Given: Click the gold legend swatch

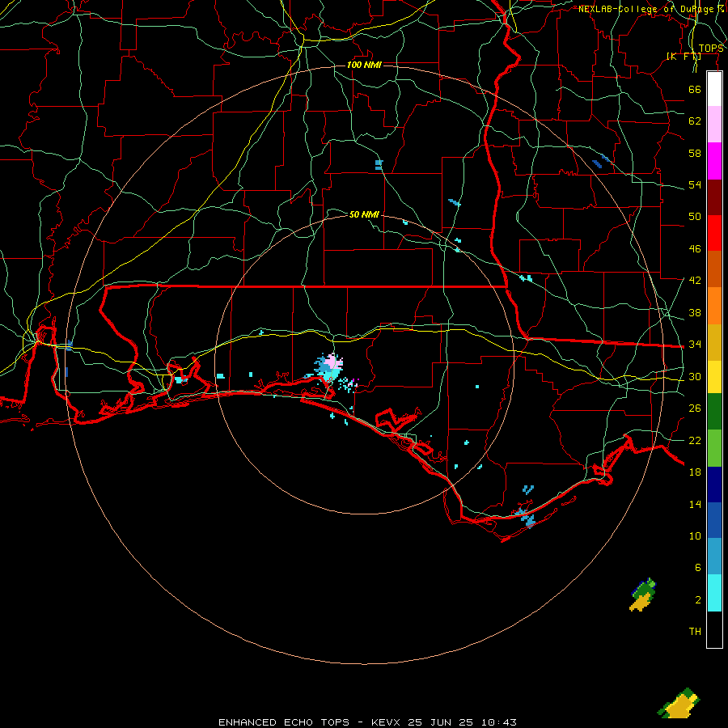Looking at the screenshot, I should [x=714, y=342].
